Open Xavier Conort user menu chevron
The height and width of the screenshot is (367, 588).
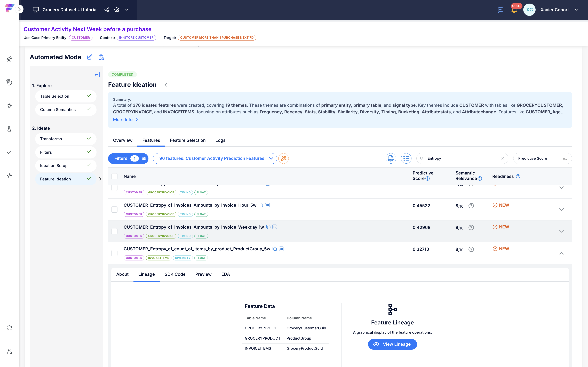(576, 10)
